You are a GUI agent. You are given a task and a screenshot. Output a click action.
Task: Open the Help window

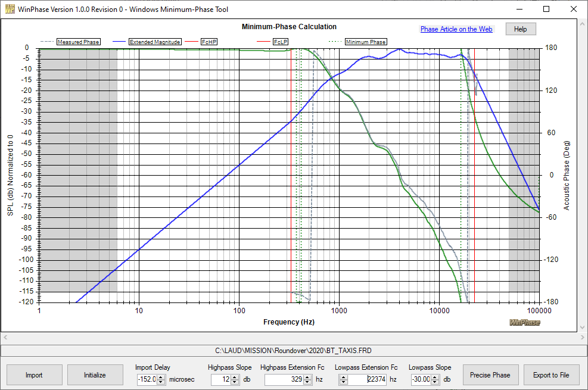[x=520, y=29]
